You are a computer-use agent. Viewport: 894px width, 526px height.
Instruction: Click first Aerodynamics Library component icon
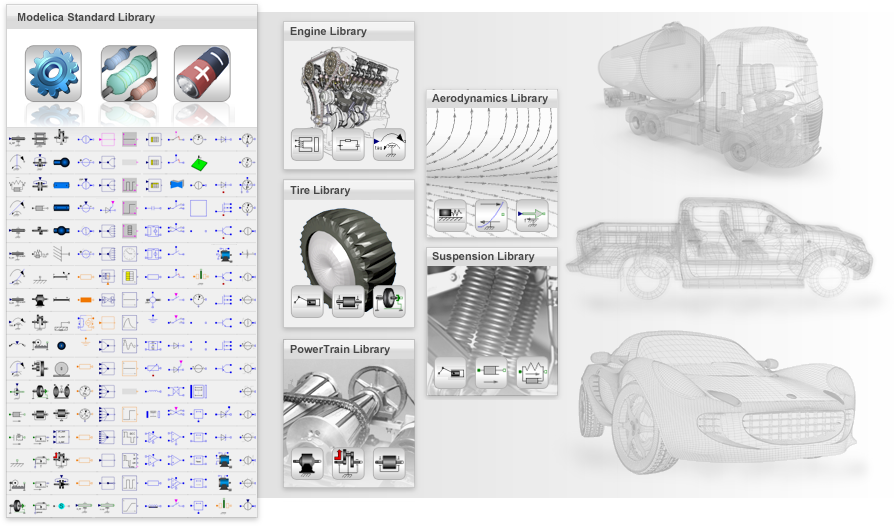pos(450,215)
